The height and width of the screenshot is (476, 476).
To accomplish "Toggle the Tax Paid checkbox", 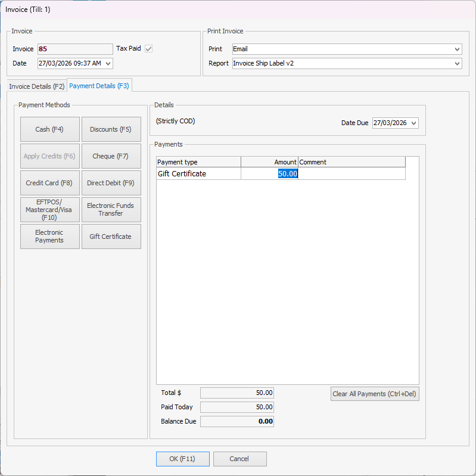I will pos(149,49).
